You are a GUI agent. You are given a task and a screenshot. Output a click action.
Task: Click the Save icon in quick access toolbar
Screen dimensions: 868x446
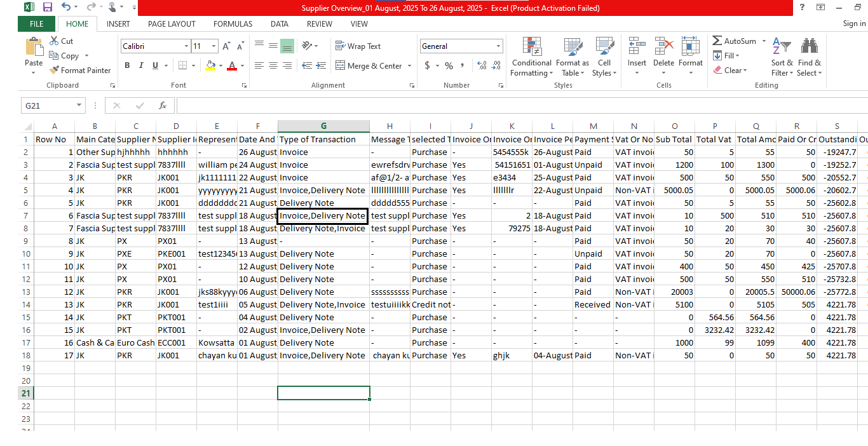click(47, 7)
